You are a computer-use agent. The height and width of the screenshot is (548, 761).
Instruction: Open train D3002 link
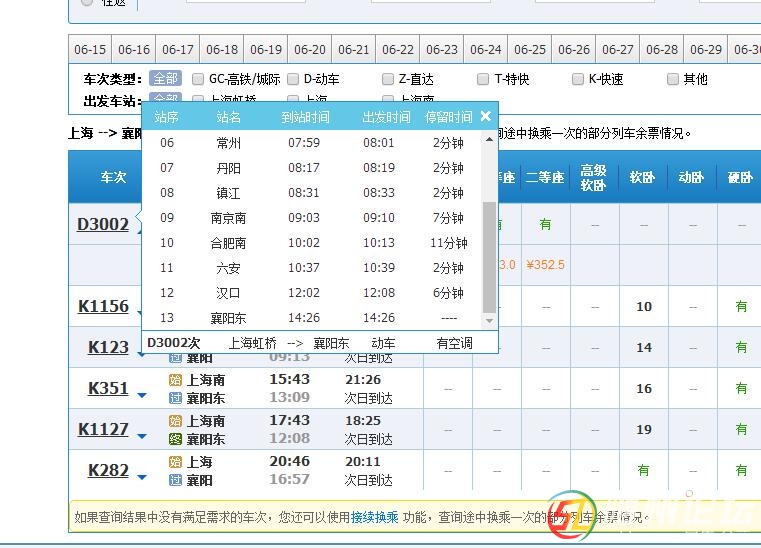click(103, 224)
